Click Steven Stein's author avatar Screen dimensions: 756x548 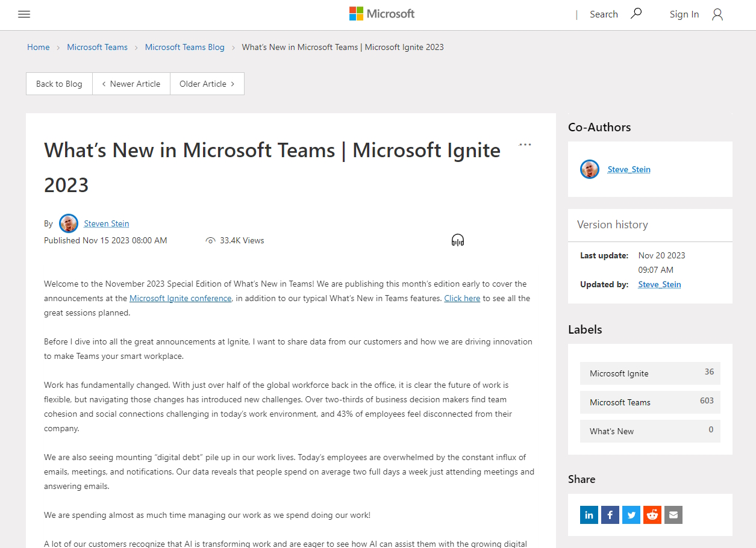68,223
